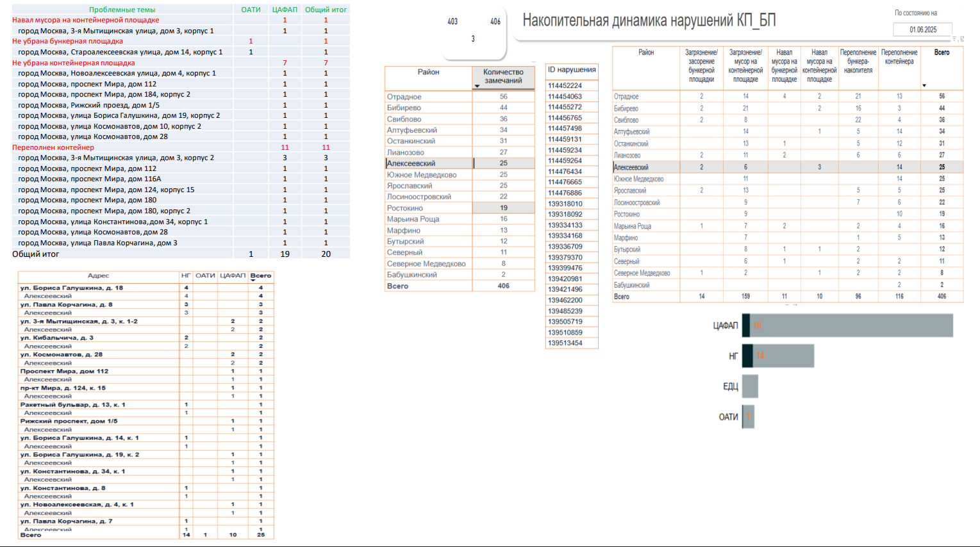The width and height of the screenshot is (980, 547).
Task: Open the Всего column dropdown in violations-by-type table
Action: coord(924,85)
